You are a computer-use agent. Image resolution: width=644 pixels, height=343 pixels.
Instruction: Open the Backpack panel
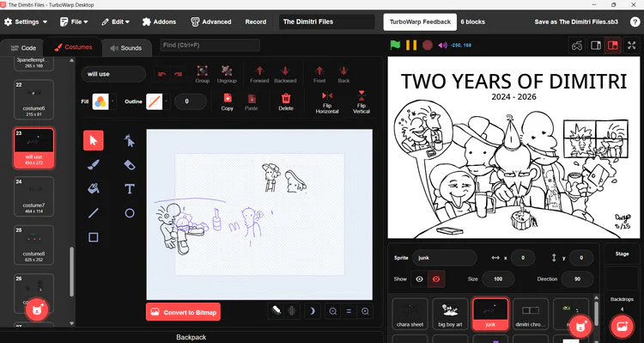click(x=191, y=337)
